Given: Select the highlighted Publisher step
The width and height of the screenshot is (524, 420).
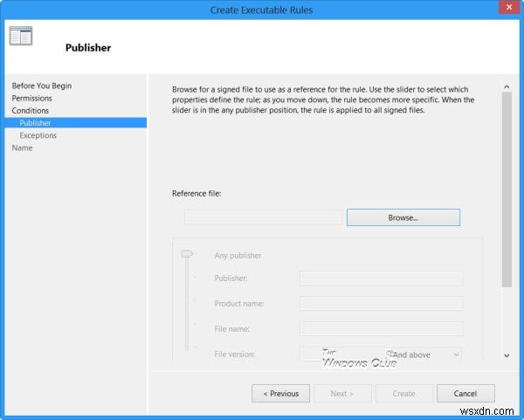Looking at the screenshot, I should [75, 122].
